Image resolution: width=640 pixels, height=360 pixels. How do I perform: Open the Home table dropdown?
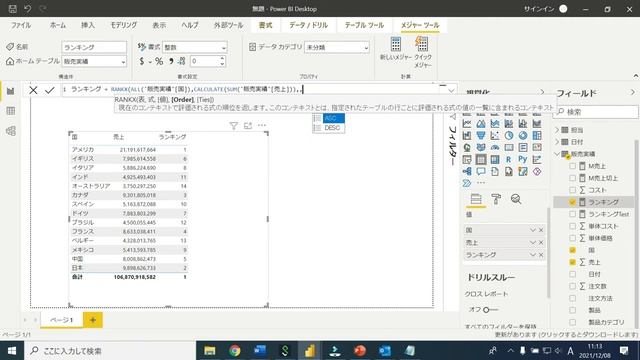point(94,61)
